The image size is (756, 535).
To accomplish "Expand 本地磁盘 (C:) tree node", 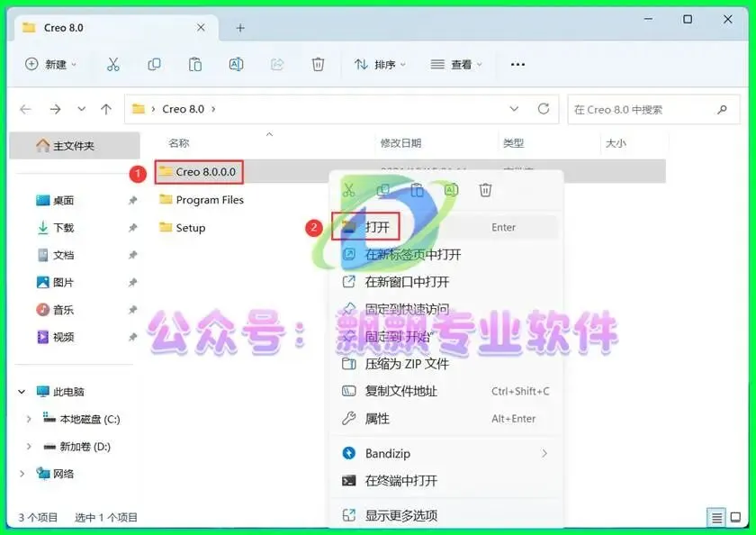I will coord(29,419).
